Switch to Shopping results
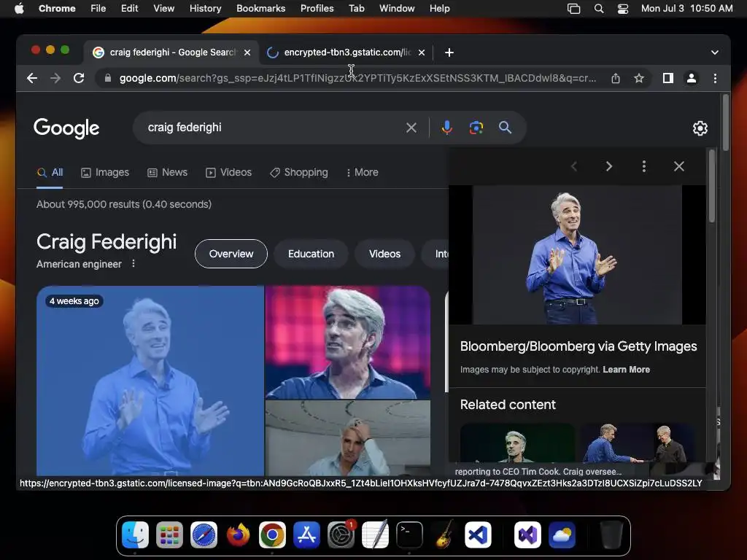 298,172
